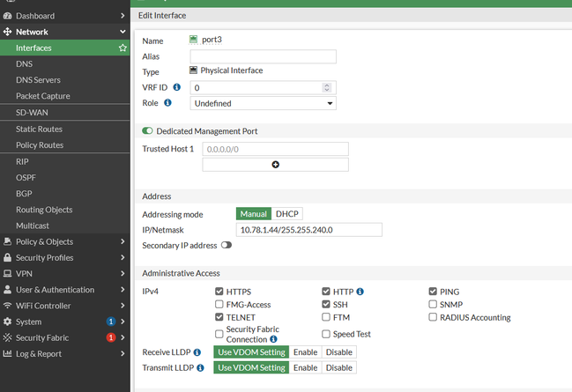The width and height of the screenshot is (572, 392).
Task: Disable Receive LLDP
Action: coord(338,352)
